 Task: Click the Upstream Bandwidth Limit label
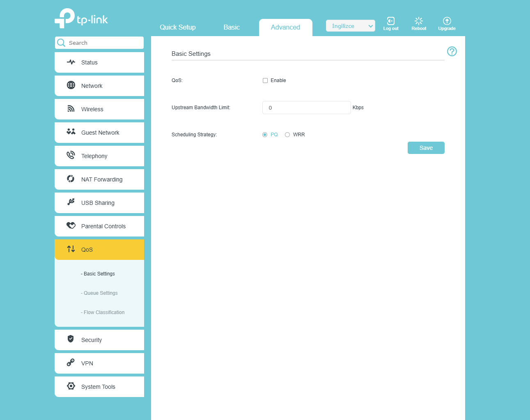pyautogui.click(x=201, y=108)
